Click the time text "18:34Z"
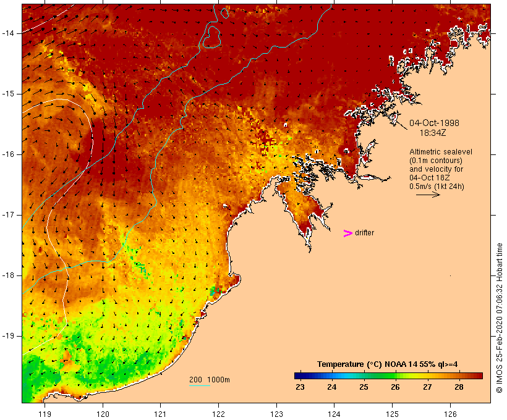This screenshot has width=507, height=420. pyautogui.click(x=433, y=133)
